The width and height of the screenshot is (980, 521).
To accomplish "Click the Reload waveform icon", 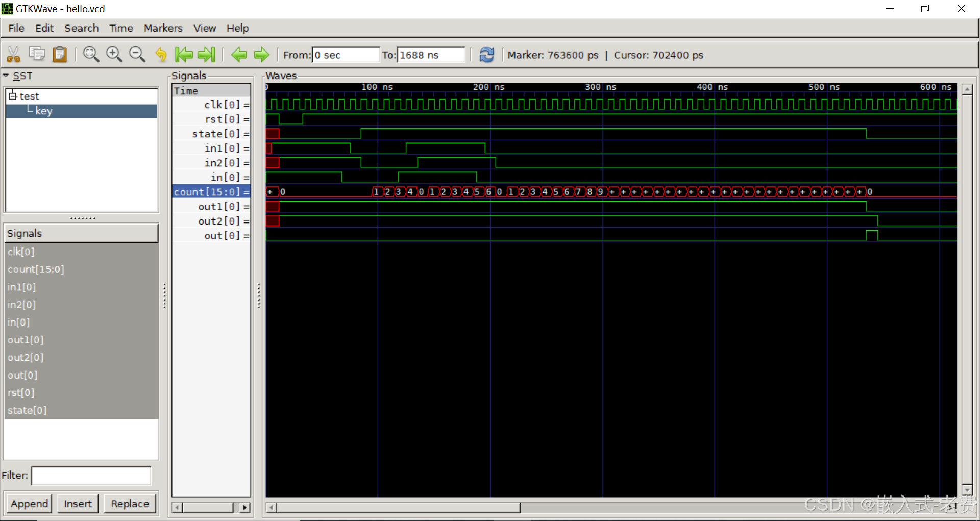I will tap(486, 55).
